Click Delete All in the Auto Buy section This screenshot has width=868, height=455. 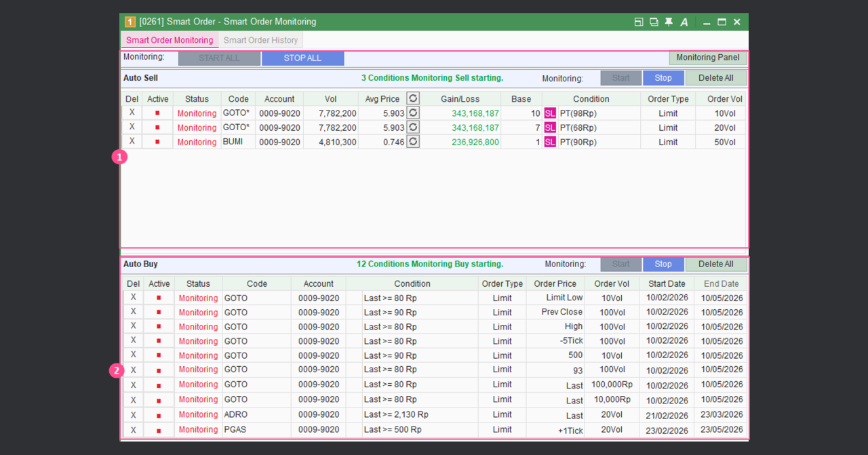click(x=715, y=264)
